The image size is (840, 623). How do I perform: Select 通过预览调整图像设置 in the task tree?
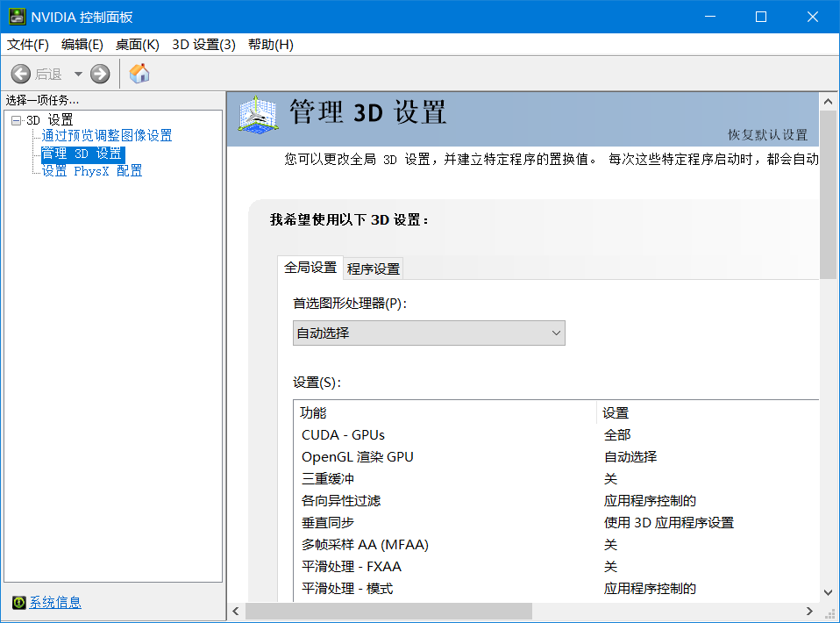pos(106,136)
